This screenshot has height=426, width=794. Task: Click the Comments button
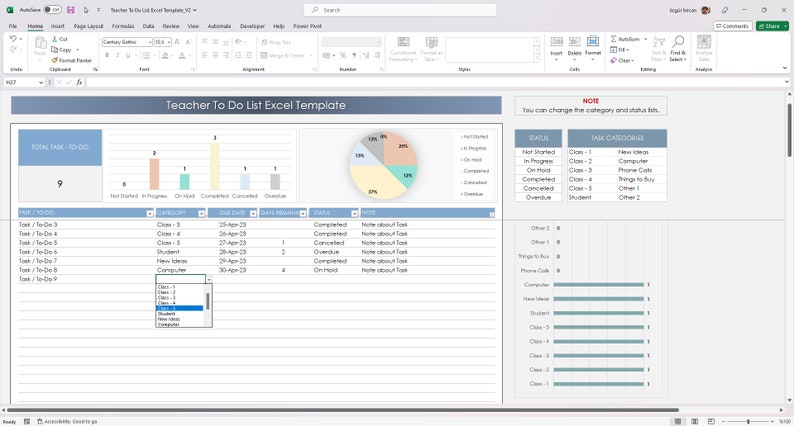pyautogui.click(x=732, y=26)
